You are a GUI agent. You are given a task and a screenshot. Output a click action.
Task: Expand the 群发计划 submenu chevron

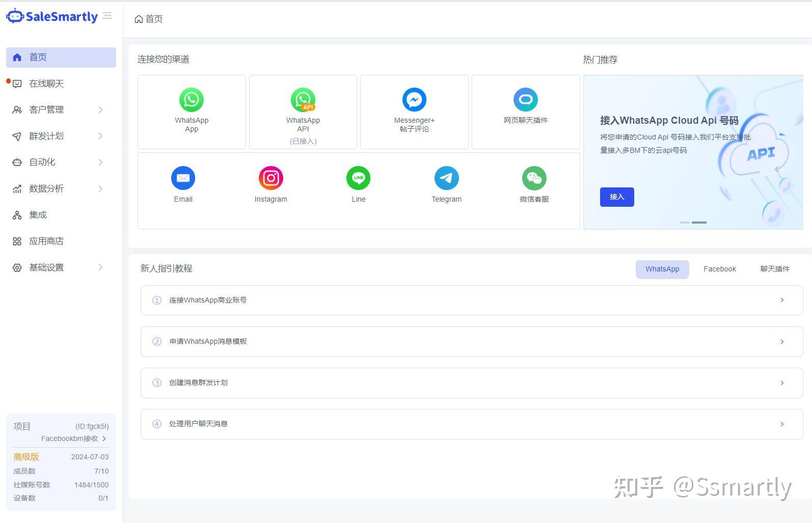100,136
